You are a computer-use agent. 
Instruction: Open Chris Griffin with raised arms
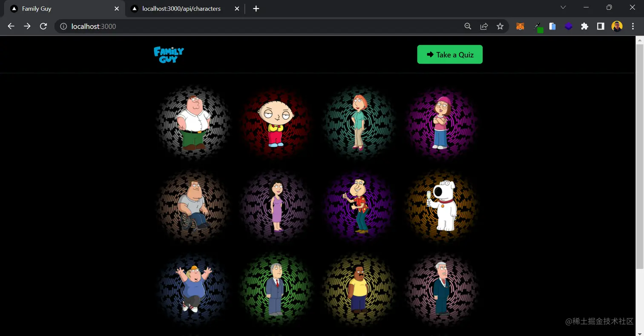point(193,289)
